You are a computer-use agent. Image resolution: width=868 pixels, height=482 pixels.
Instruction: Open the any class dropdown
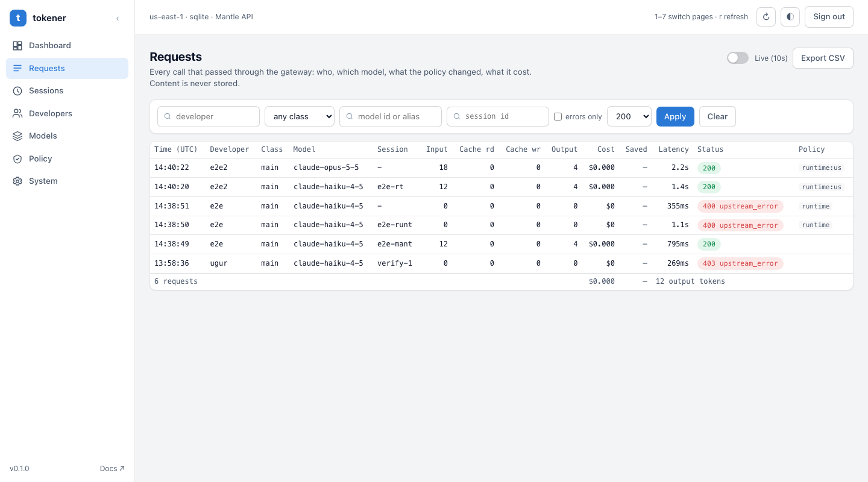tap(300, 117)
